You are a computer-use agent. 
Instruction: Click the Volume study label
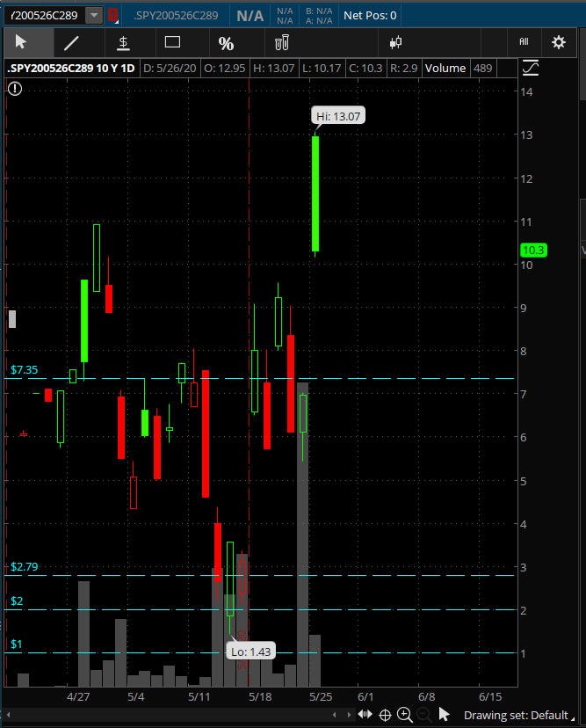pos(445,68)
